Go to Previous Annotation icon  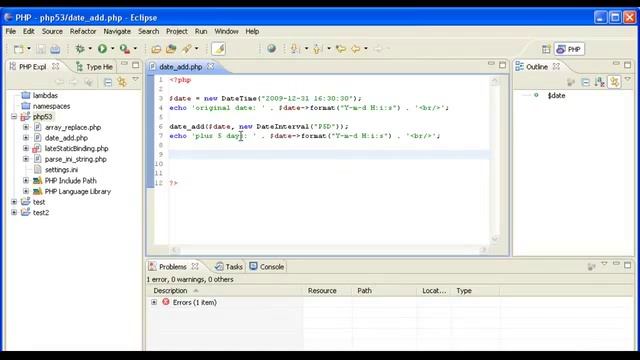point(317,49)
